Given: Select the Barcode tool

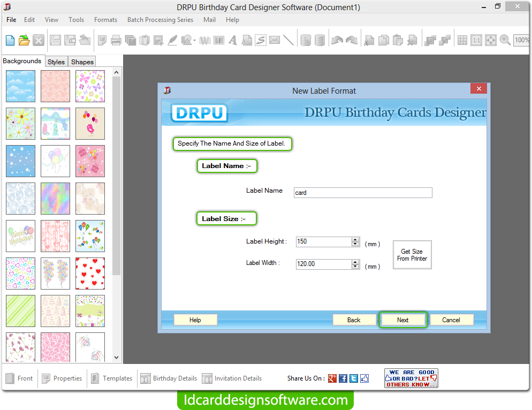Looking at the screenshot, I should tap(218, 40).
